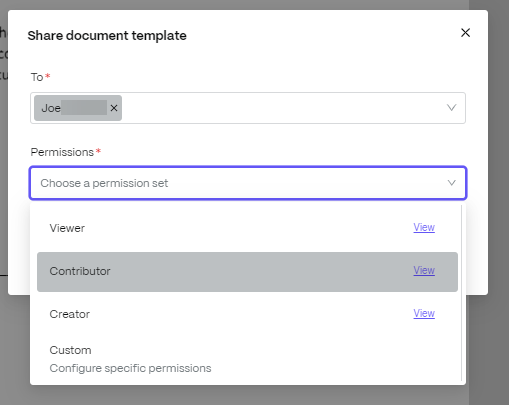Click the permission list scrollbar
Image resolution: width=509 pixels, height=405 pixels.
point(462,293)
